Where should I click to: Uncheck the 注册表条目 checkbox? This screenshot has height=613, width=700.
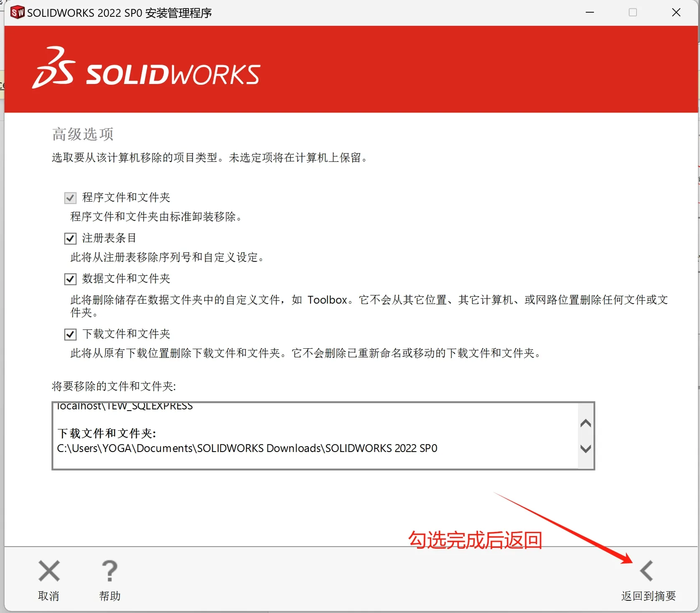click(70, 238)
